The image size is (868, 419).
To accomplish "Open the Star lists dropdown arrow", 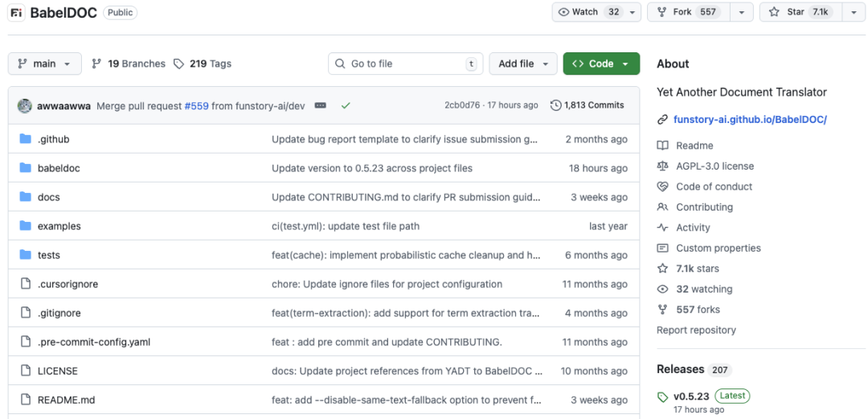I will coord(852,12).
